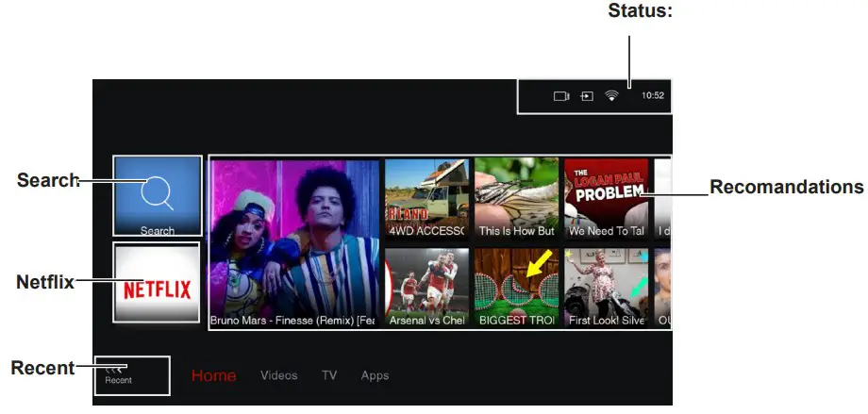Open the We Need To Tal video thumbnail
868x414 pixels.
tap(606, 199)
